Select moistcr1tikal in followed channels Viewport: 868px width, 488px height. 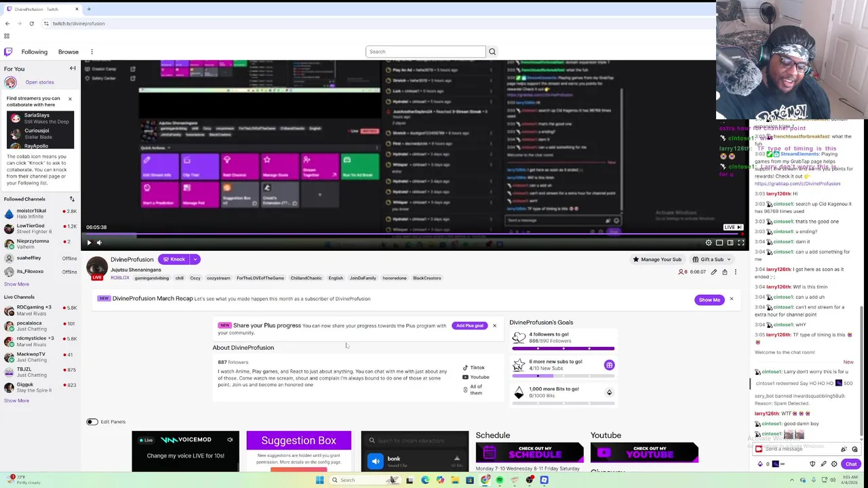[x=39, y=213]
